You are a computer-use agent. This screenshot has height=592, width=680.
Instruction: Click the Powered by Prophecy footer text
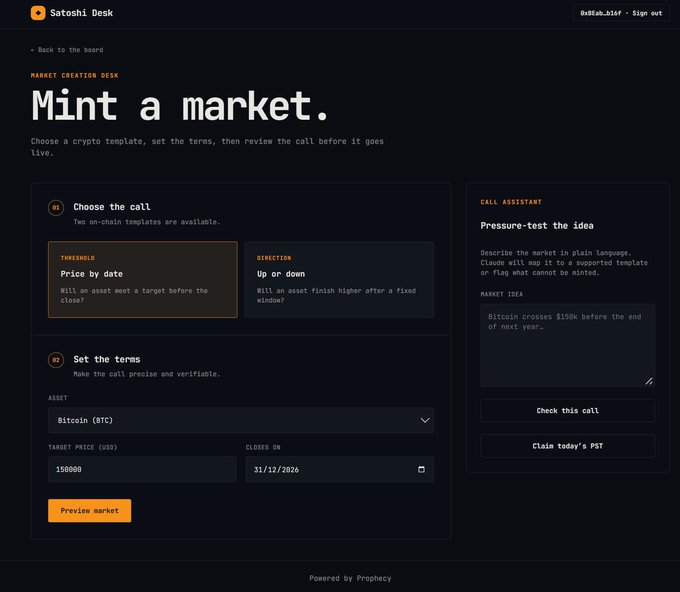[350, 578]
